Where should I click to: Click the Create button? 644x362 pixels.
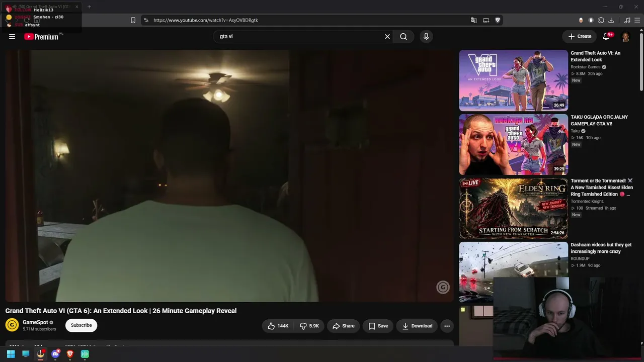580,36
